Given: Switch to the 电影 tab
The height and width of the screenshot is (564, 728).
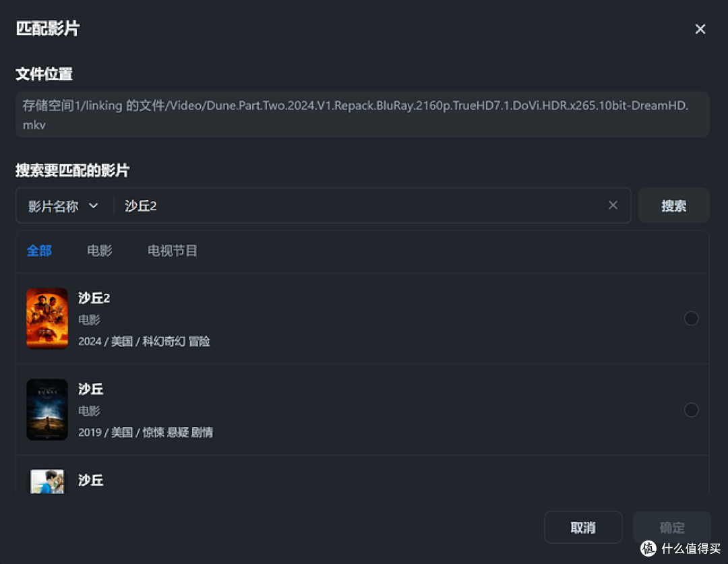Looking at the screenshot, I should [x=100, y=251].
